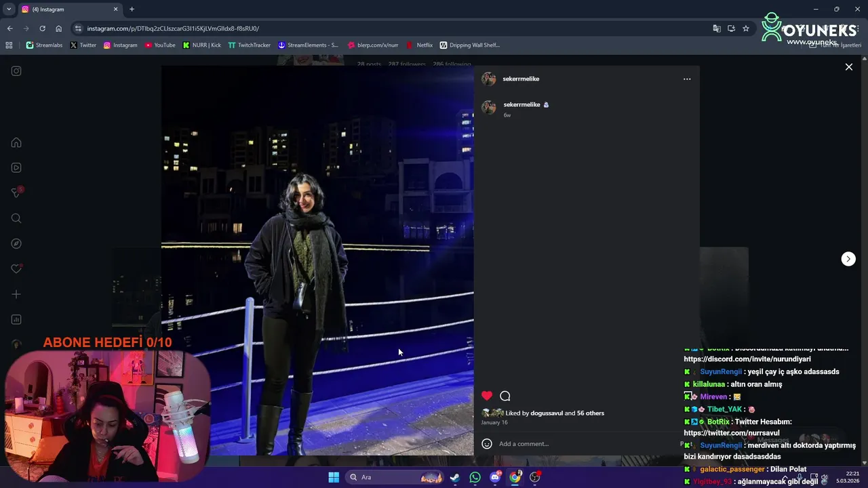Viewport: 868px width, 488px height.
Task: Go to the next post arrow
Action: (848, 259)
